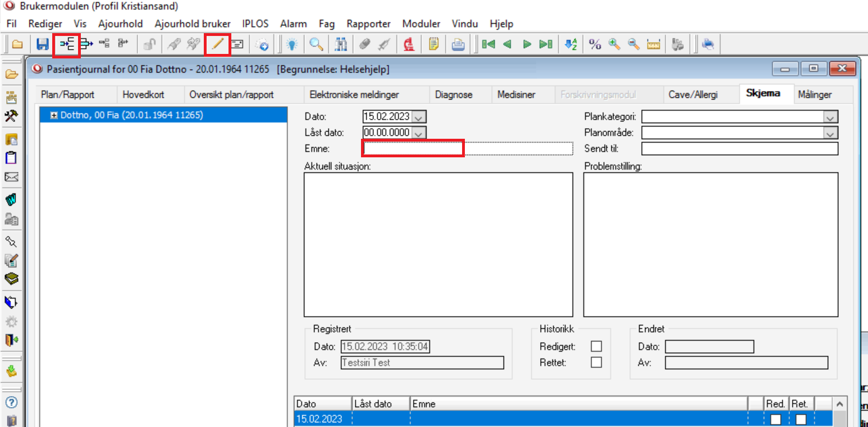This screenshot has width=868, height=427.
Task: Click the percent sign toolbar icon
Action: (595, 44)
